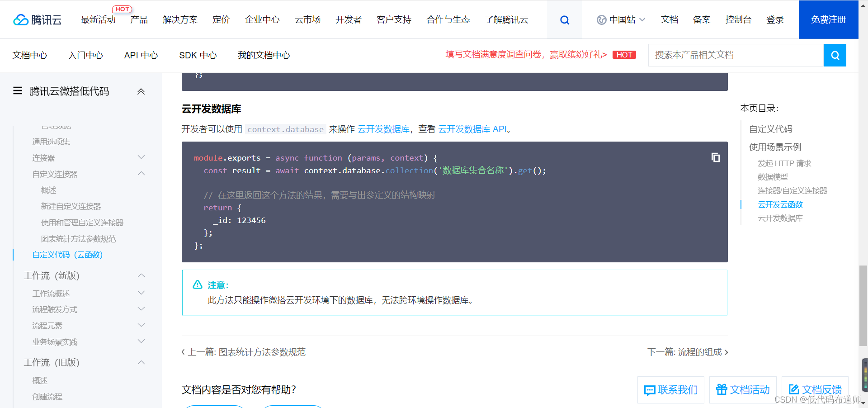Select 概述 under 自定义连接器
The height and width of the screenshot is (408, 868).
(49, 190)
